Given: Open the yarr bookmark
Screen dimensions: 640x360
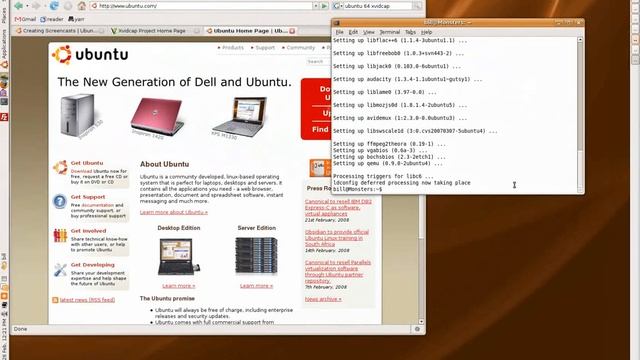Looking at the screenshot, I should pyautogui.click(x=76, y=19).
